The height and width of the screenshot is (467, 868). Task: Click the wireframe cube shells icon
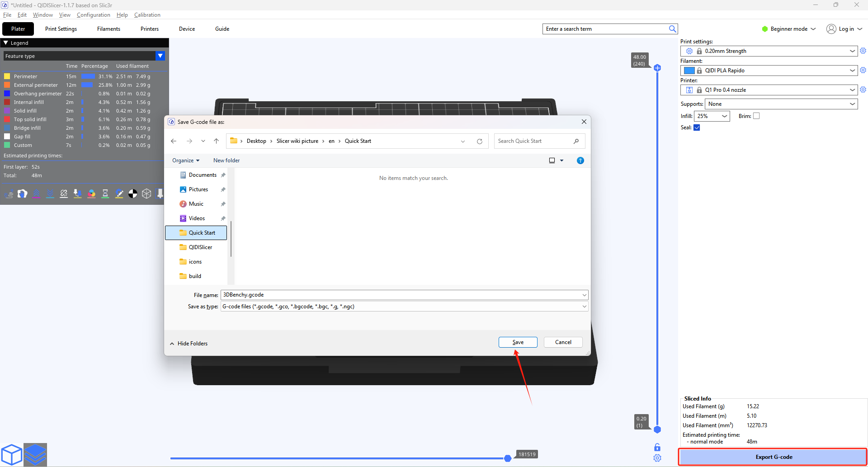pyautogui.click(x=146, y=194)
